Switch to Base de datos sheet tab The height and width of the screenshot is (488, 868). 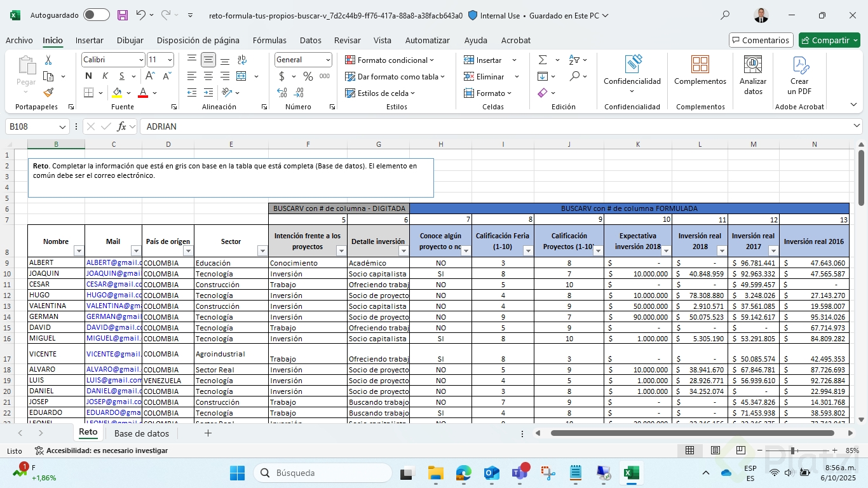pos(142,433)
